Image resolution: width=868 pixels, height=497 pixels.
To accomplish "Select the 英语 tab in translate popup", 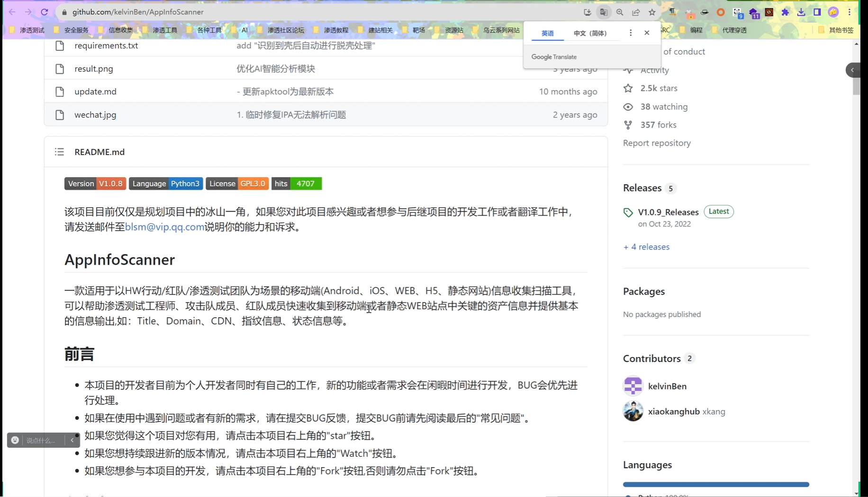I will point(548,33).
